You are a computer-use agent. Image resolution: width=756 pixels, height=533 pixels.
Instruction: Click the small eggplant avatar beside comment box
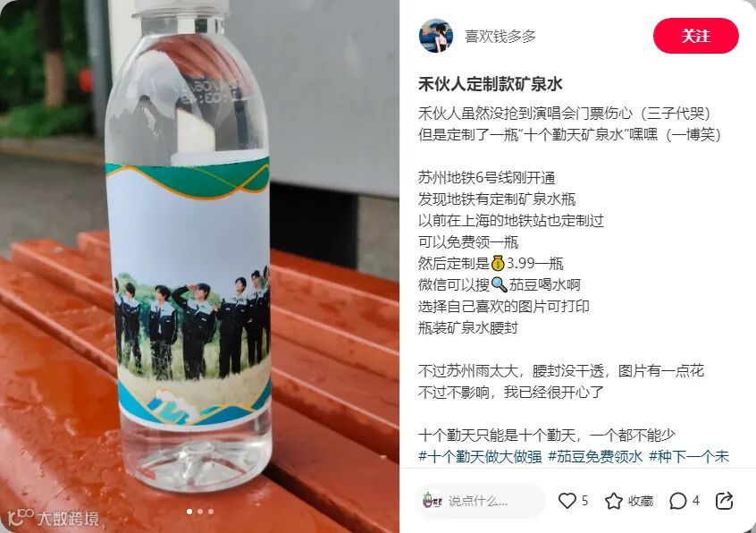(x=432, y=501)
